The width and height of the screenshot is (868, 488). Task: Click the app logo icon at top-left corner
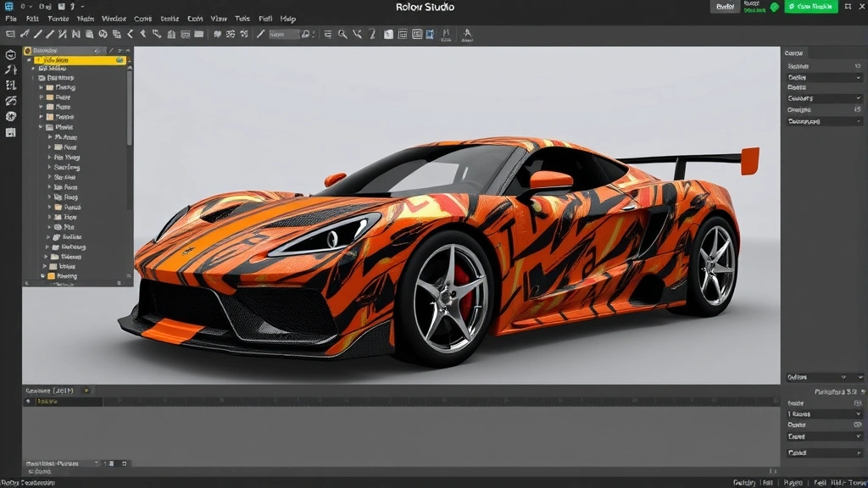(x=8, y=7)
